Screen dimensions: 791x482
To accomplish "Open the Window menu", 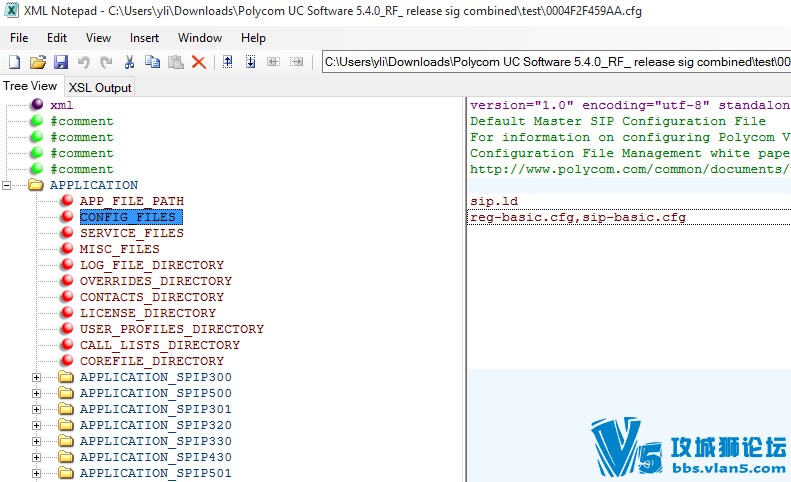I will (x=200, y=38).
